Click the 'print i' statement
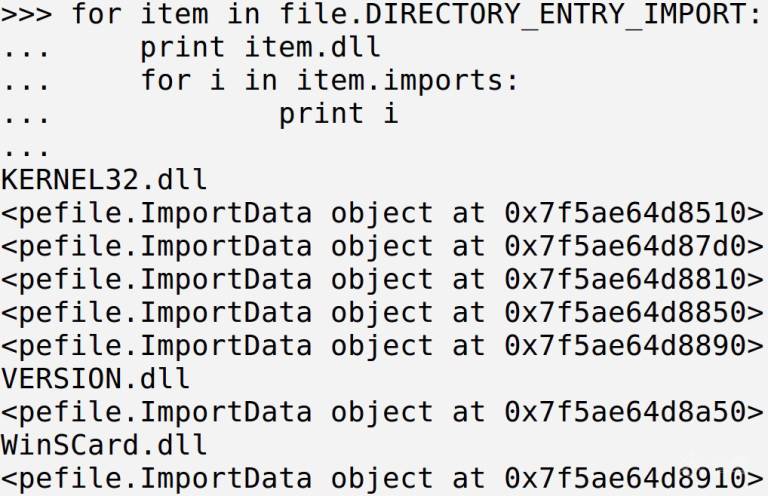 338,115
